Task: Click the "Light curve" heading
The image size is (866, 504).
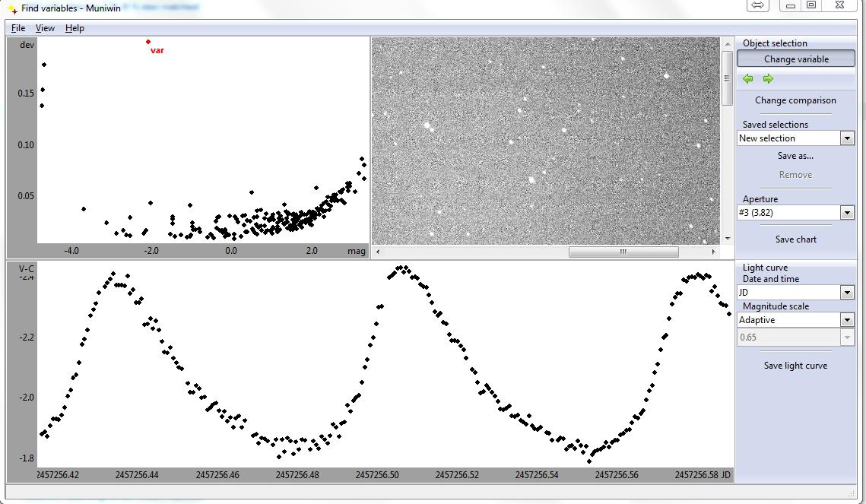Action: [765, 267]
